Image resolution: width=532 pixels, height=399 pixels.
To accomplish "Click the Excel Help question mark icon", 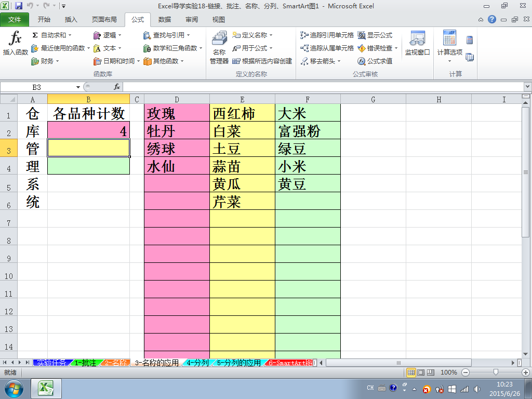I will coord(492,19).
